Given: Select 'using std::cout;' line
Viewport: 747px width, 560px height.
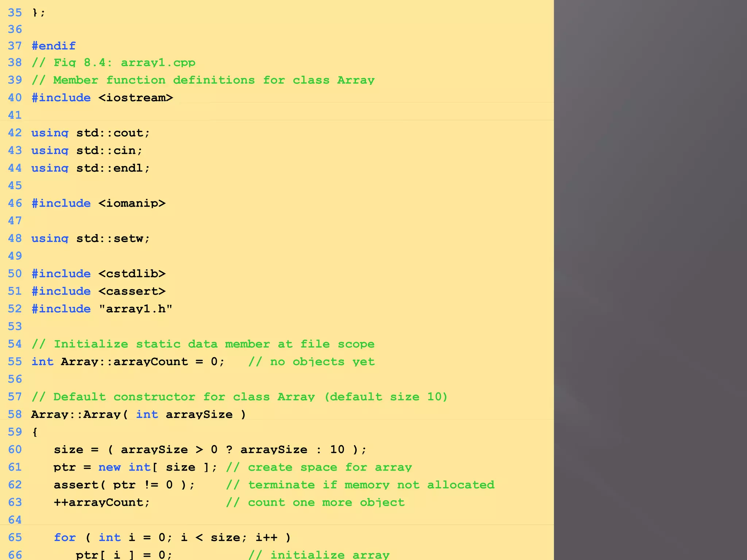Looking at the screenshot, I should (x=90, y=133).
